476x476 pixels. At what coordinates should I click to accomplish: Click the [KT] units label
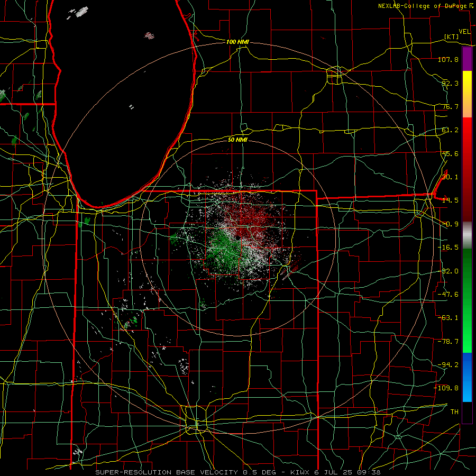tap(451, 36)
